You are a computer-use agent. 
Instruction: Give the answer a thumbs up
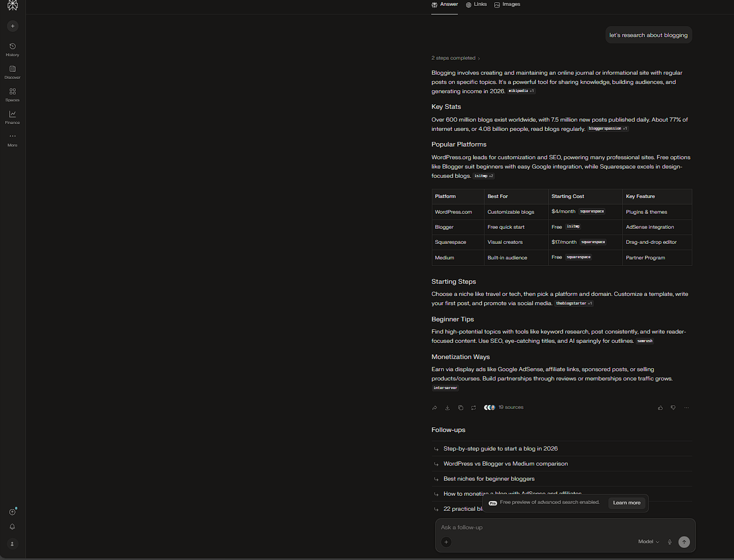coord(660,408)
